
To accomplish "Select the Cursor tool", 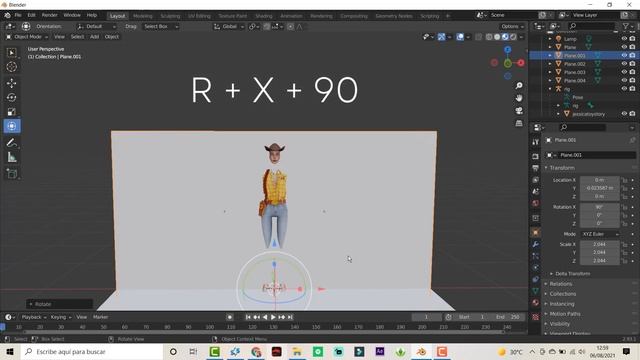I will point(11,67).
